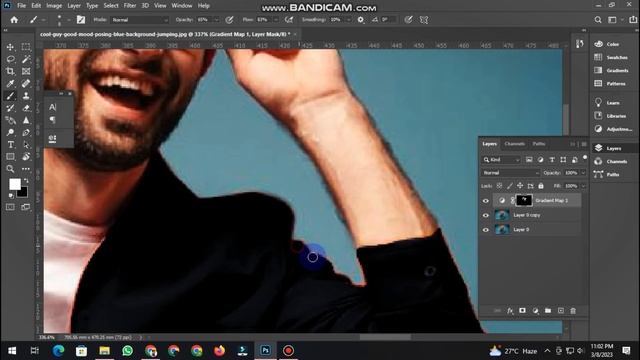The image size is (640, 360).
Task: Select the Frame tool
Action: (26, 71)
